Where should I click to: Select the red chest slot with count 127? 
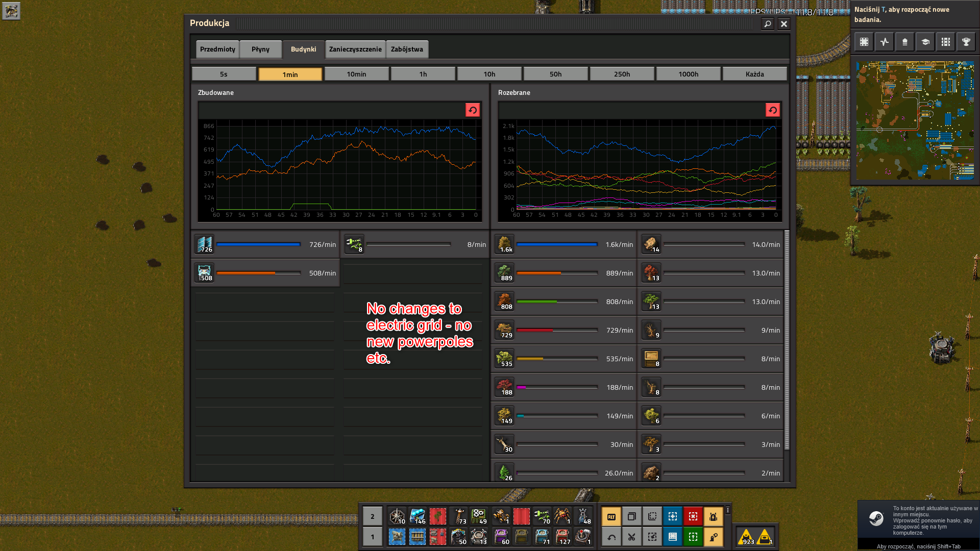click(x=562, y=537)
